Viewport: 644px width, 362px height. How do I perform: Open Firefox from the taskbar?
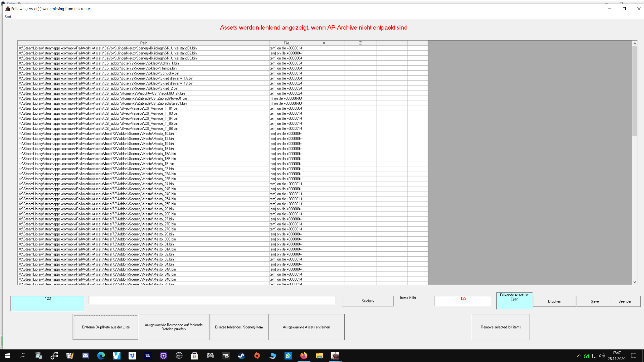tap(304, 355)
